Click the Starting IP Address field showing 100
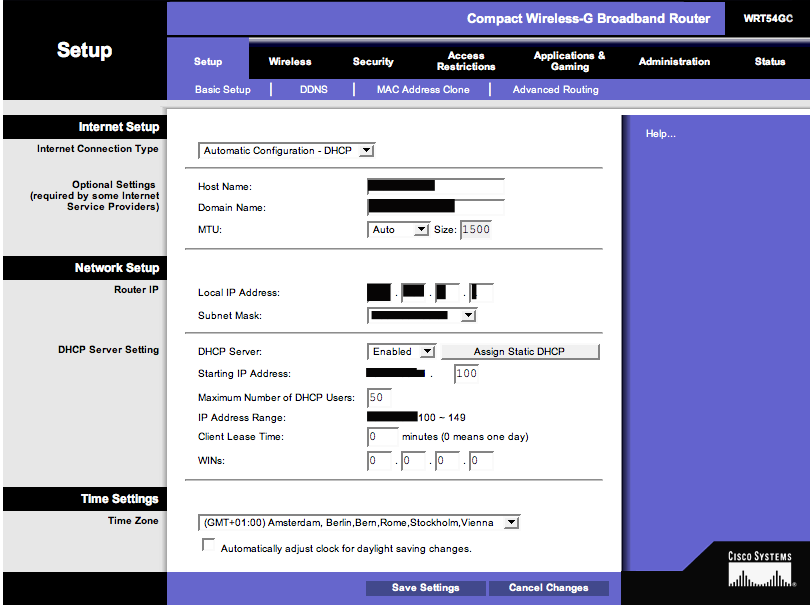The height and width of the screenshot is (613, 810). click(466, 373)
